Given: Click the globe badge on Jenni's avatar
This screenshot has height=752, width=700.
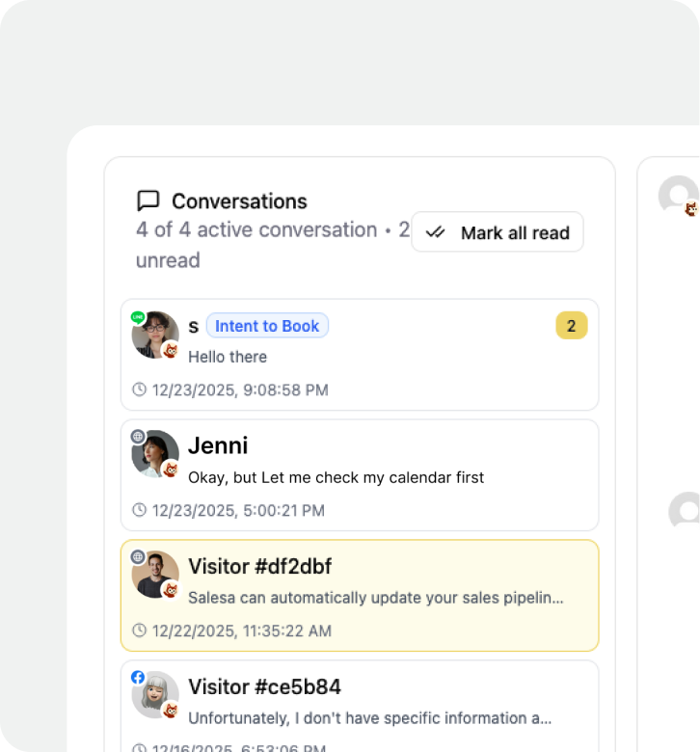Looking at the screenshot, I should [x=138, y=437].
